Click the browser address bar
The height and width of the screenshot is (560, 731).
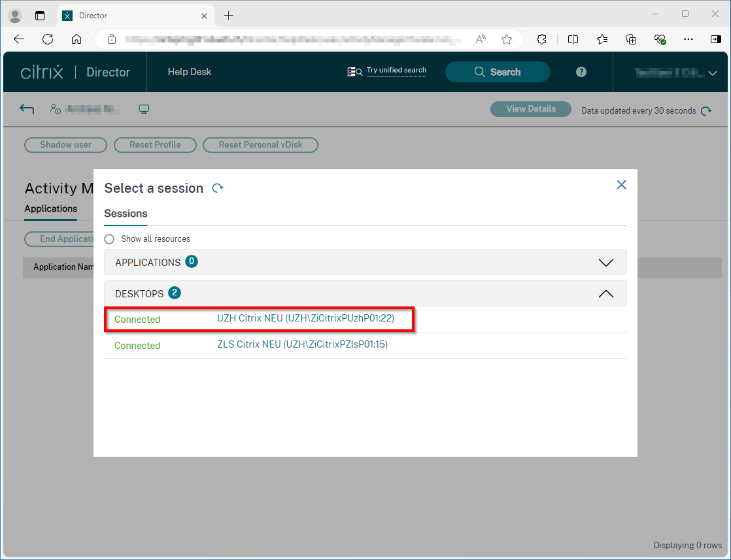point(294,39)
